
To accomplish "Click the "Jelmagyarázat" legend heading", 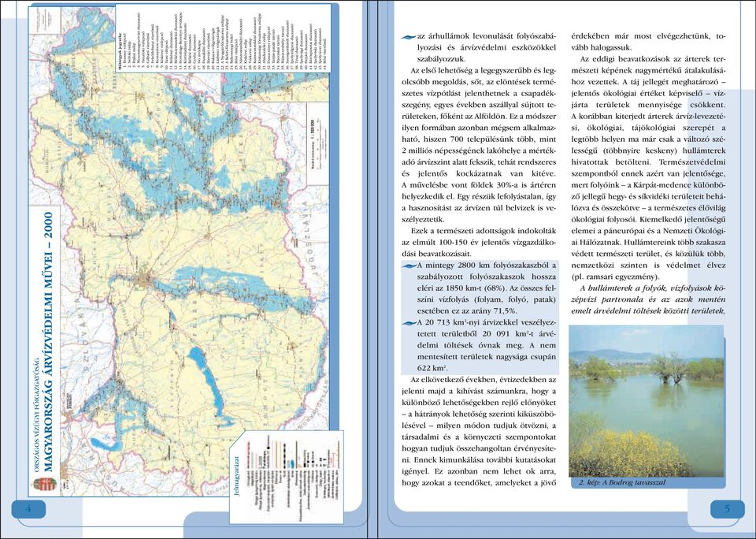I will tap(236, 477).
